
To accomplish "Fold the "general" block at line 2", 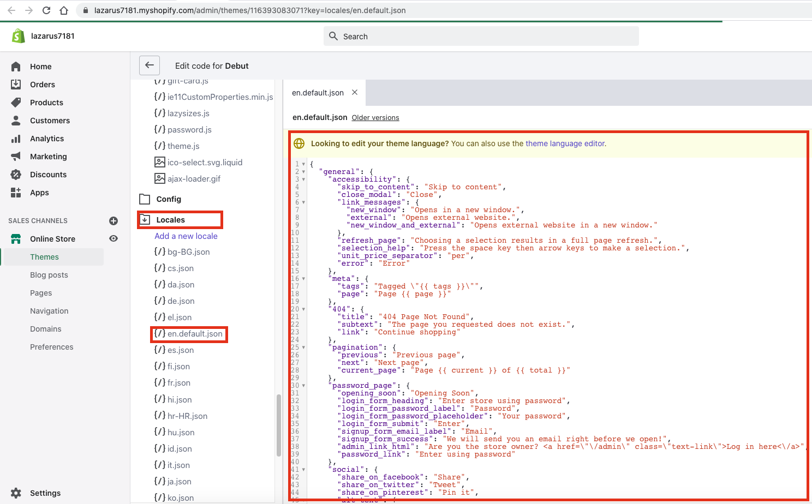I will point(303,172).
